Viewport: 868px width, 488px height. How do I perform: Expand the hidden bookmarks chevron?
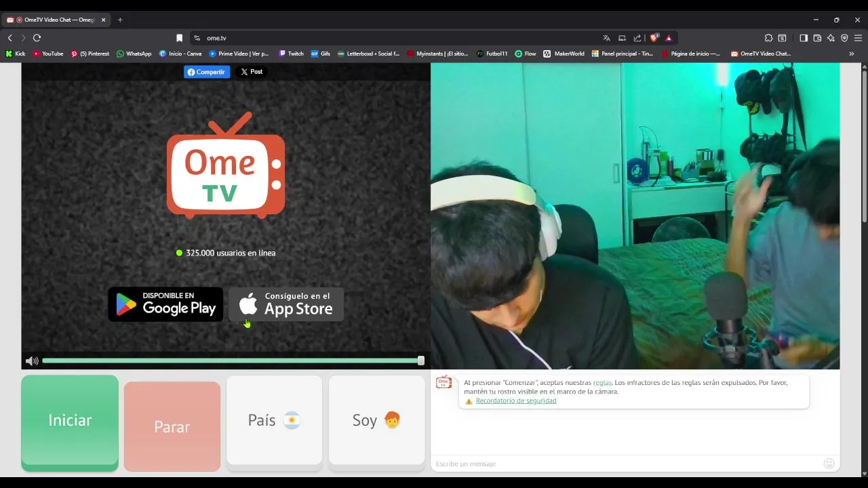pyautogui.click(x=852, y=54)
